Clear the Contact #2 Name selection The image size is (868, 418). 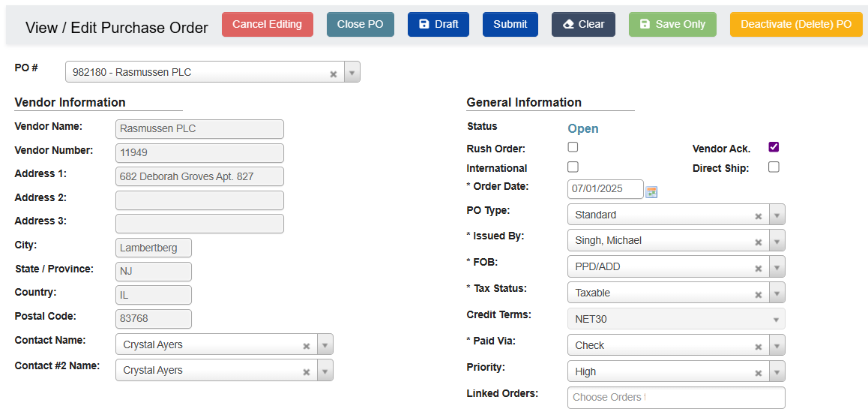[306, 372]
